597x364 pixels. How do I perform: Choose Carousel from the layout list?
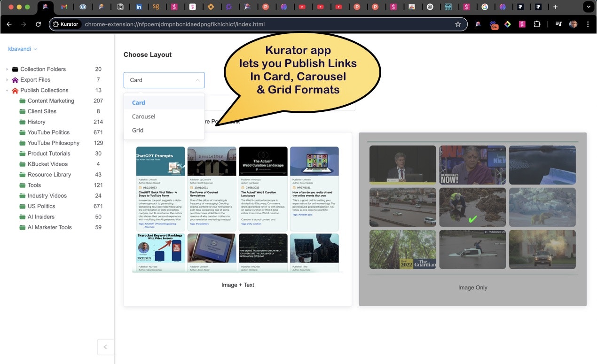[x=143, y=116]
